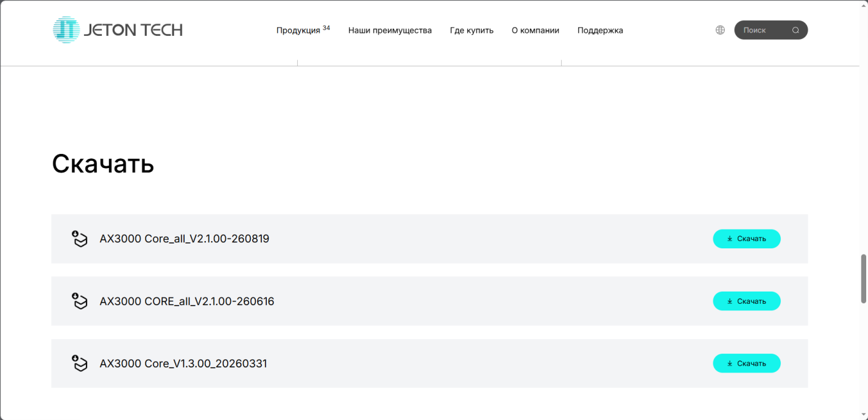Click the Jeton Tech logo
The height and width of the screenshot is (420, 868).
pyautogui.click(x=118, y=30)
